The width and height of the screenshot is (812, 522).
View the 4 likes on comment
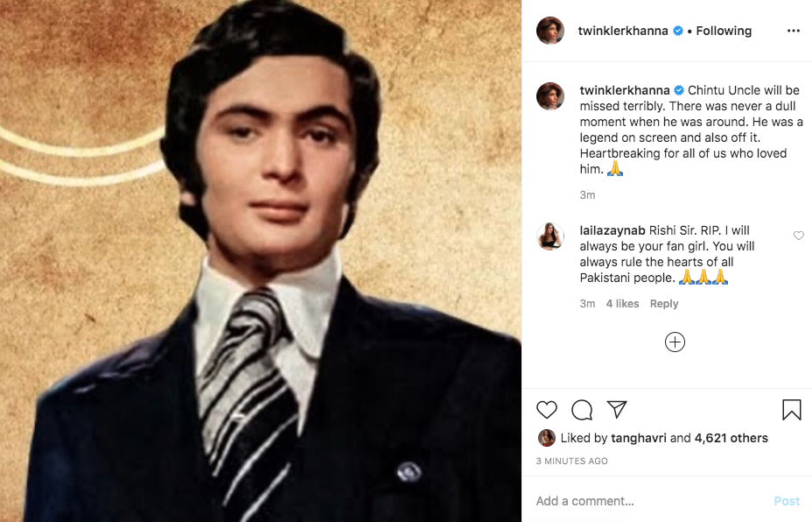(622, 304)
